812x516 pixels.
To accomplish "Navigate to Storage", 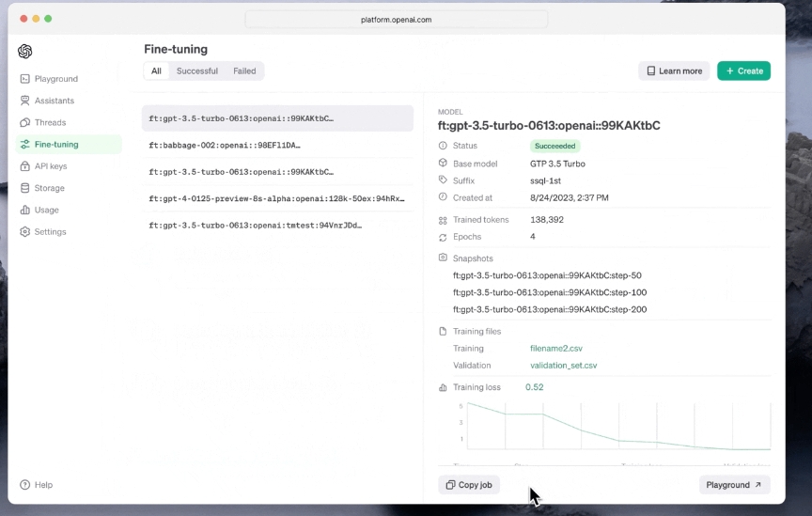I will tap(49, 188).
